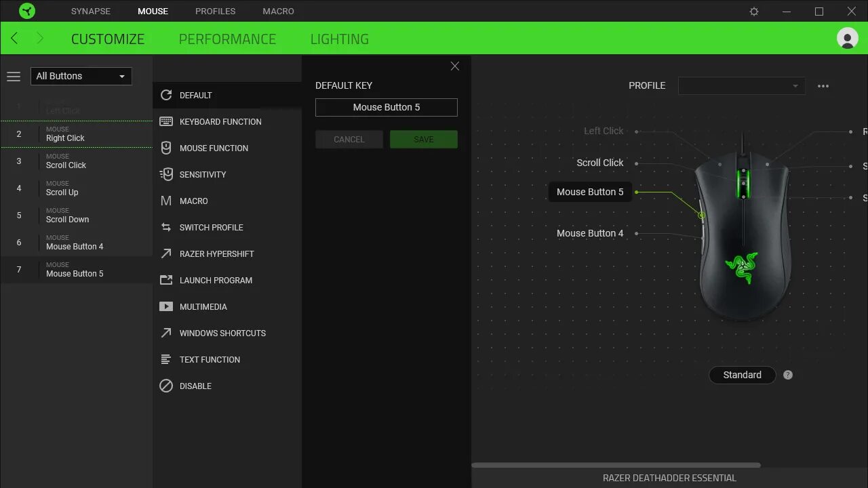This screenshot has height=488, width=868.
Task: Click the Keyboard Function keyboard icon
Action: coord(166,121)
